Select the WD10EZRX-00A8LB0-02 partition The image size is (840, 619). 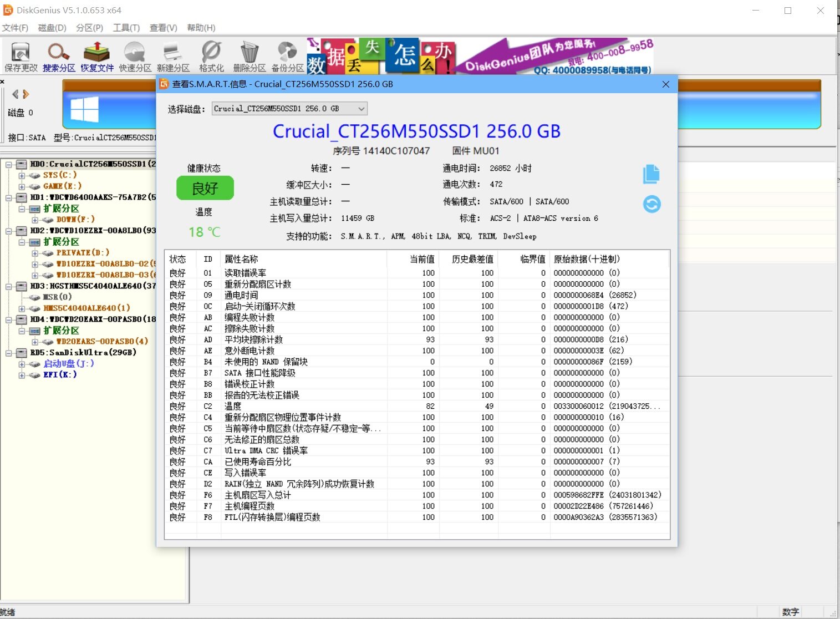[x=106, y=263]
